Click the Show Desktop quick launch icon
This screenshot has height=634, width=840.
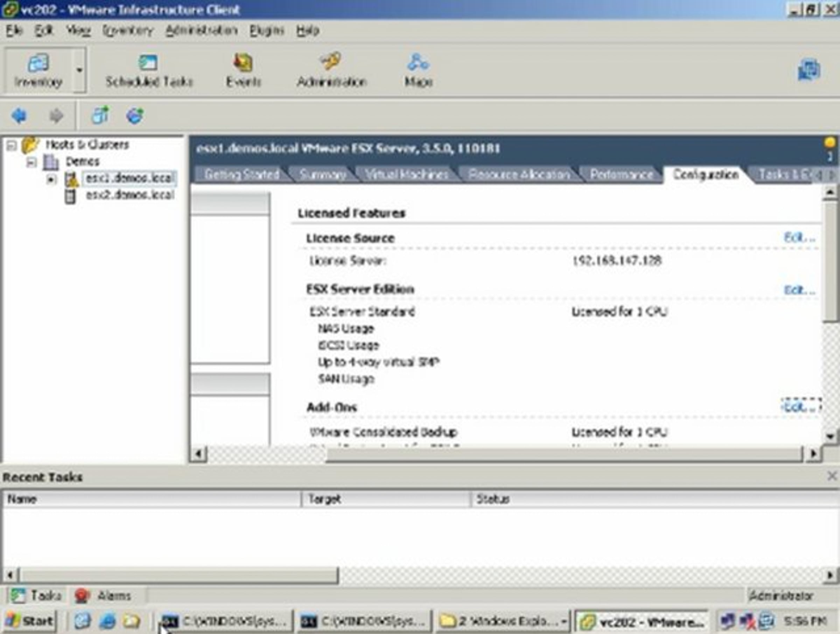click(82, 621)
